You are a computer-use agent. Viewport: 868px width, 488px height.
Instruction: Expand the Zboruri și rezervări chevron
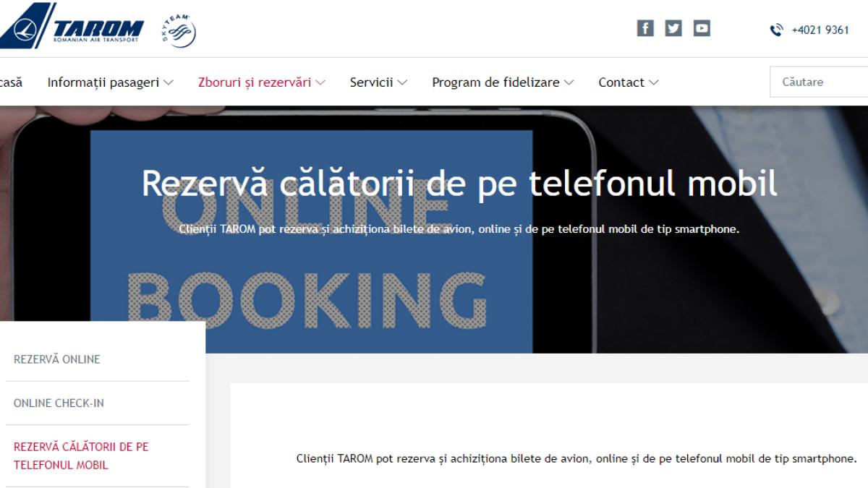[320, 82]
